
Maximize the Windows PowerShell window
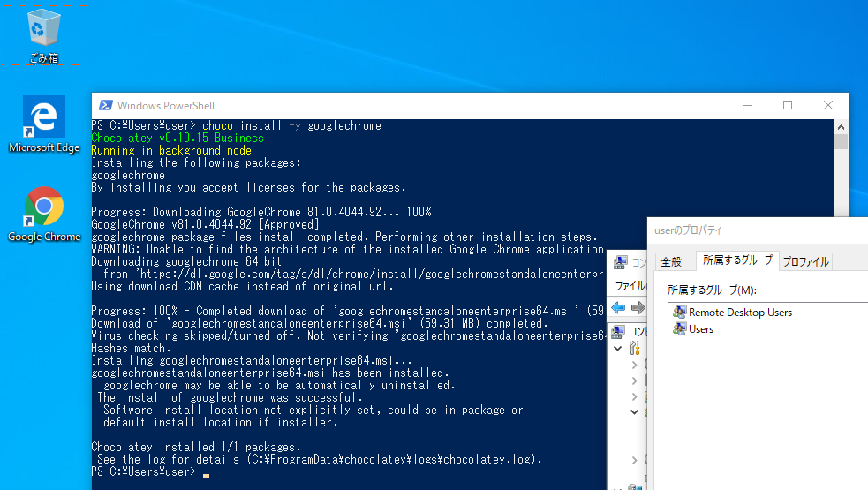788,105
